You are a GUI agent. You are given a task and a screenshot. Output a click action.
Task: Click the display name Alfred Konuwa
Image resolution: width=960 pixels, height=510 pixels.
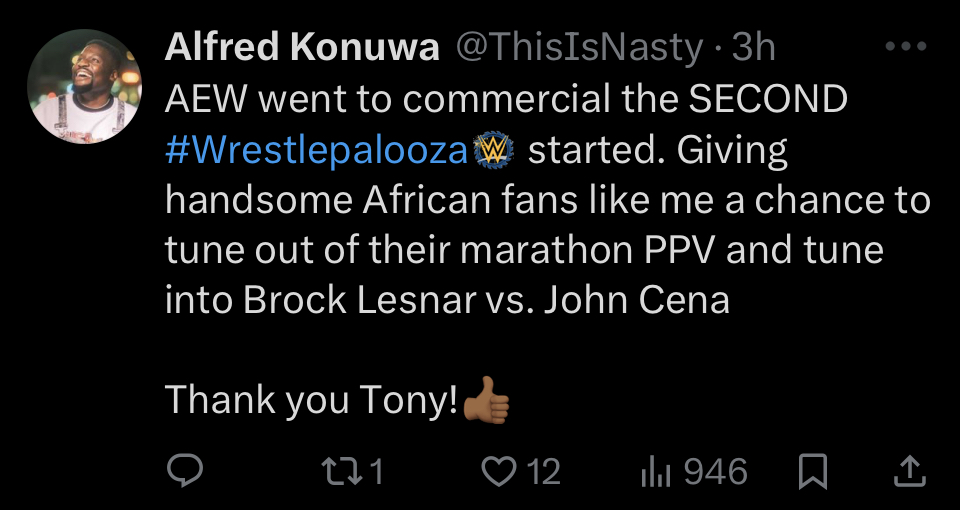(302, 47)
